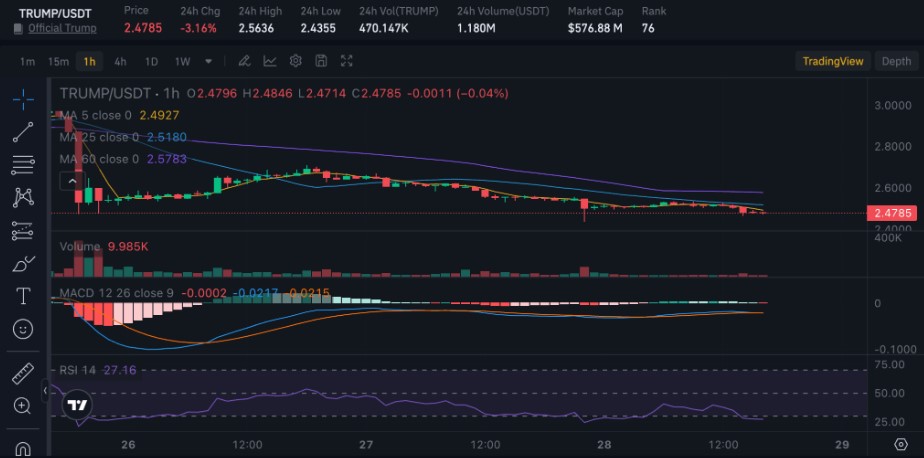Screen dimensions: 924x458
Task: Switch to 1m timeframe
Action: pos(27,61)
